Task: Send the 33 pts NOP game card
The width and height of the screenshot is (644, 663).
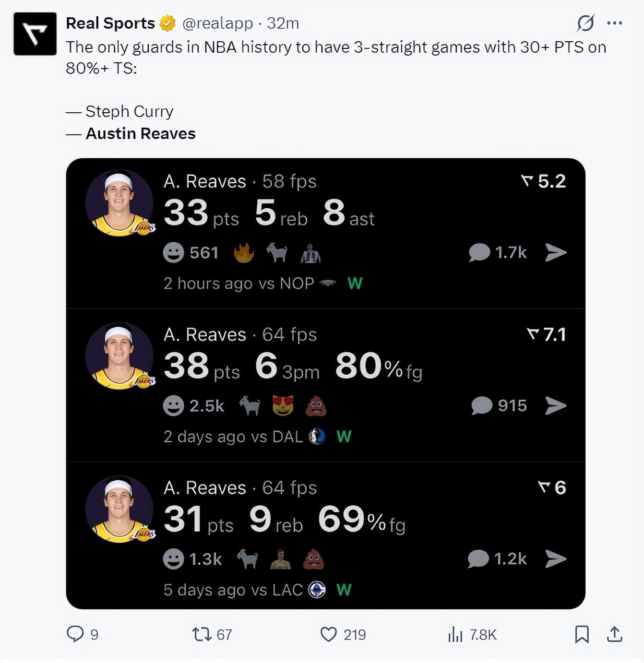Action: click(x=556, y=252)
